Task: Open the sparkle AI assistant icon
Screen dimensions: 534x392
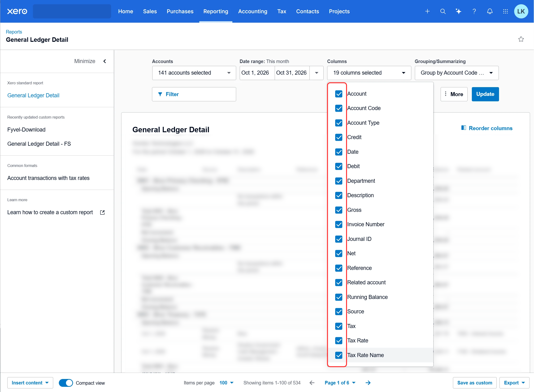Action: (458, 11)
